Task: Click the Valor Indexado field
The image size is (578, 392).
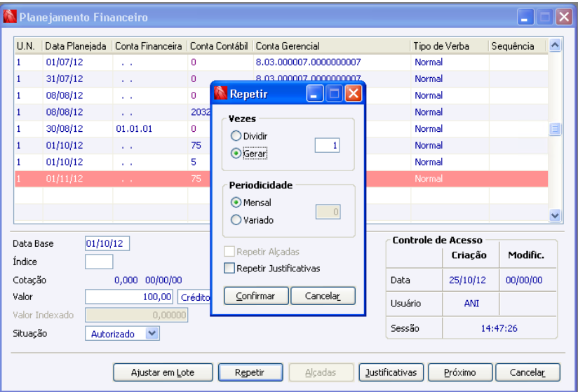Action: pyautogui.click(x=136, y=316)
